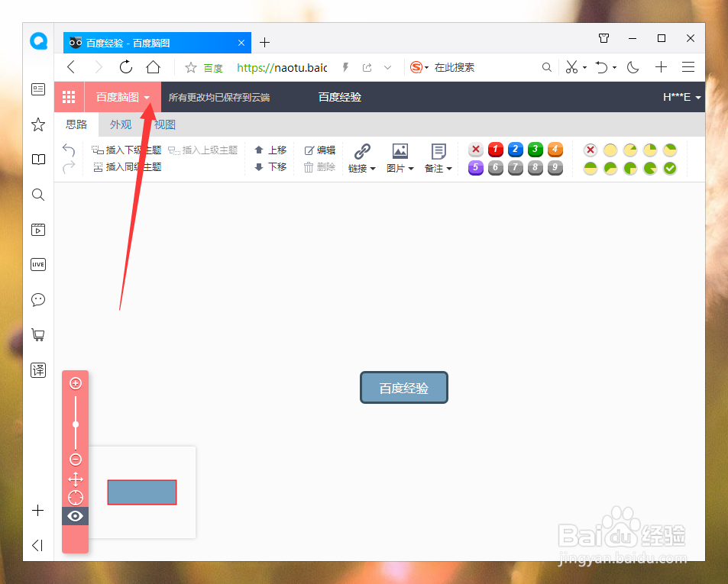
Task: Collapse the browser sidebar arrow
Action: (x=38, y=546)
